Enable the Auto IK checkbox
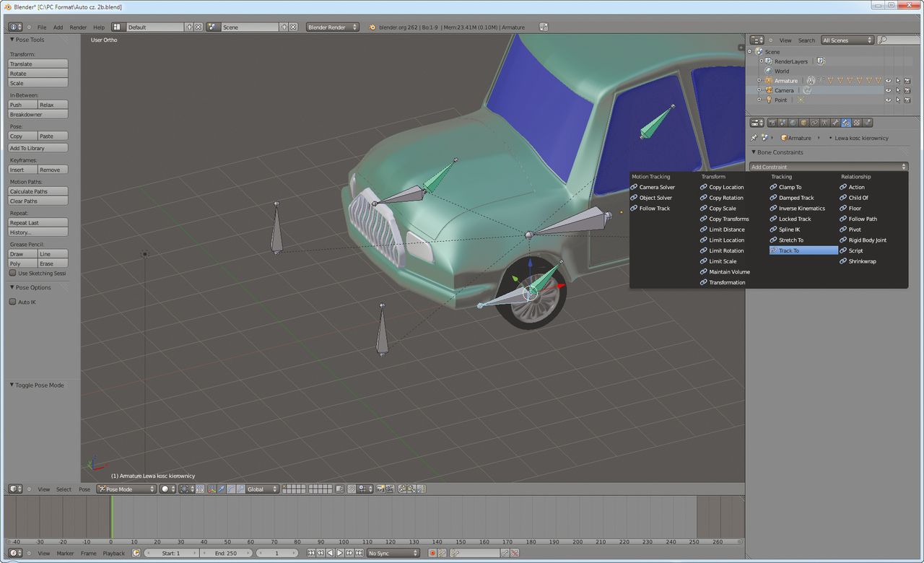This screenshot has width=924, height=563. (12, 302)
